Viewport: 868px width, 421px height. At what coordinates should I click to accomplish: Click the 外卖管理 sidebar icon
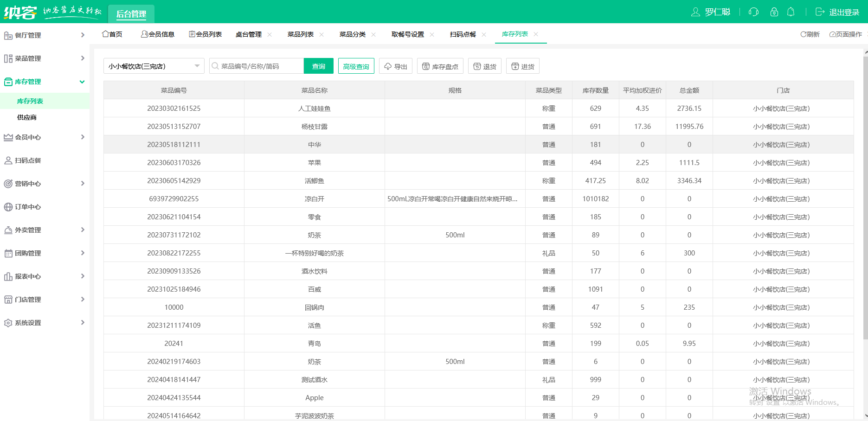pyautogui.click(x=8, y=230)
